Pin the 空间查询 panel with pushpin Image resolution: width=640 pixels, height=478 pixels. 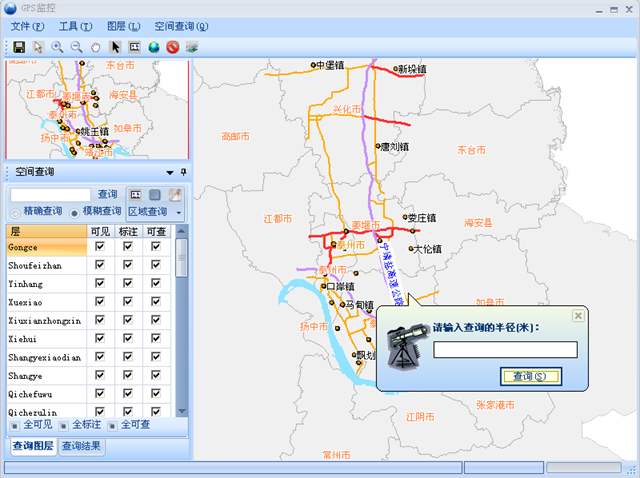183,172
